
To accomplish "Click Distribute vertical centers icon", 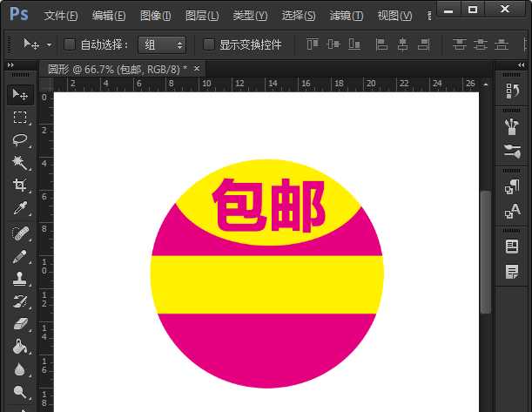I will coord(481,44).
